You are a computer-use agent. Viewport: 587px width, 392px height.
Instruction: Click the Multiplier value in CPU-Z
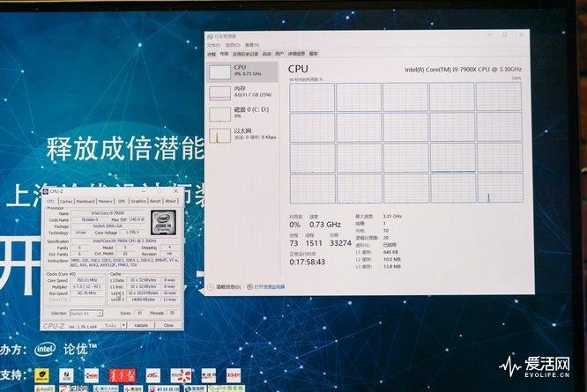click(x=87, y=287)
